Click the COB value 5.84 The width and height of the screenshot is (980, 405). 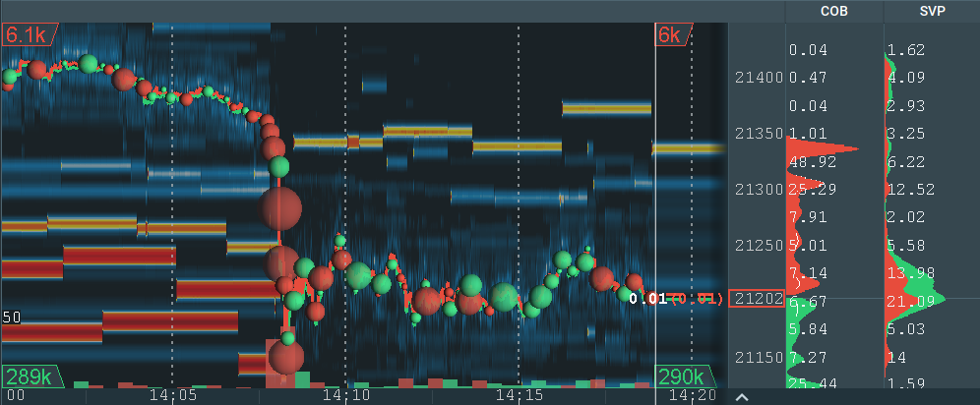pyautogui.click(x=808, y=329)
